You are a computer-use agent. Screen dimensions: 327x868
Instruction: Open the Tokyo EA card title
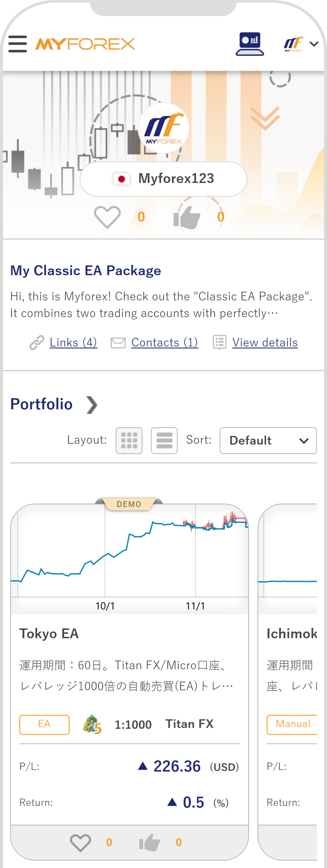pyautogui.click(x=49, y=634)
